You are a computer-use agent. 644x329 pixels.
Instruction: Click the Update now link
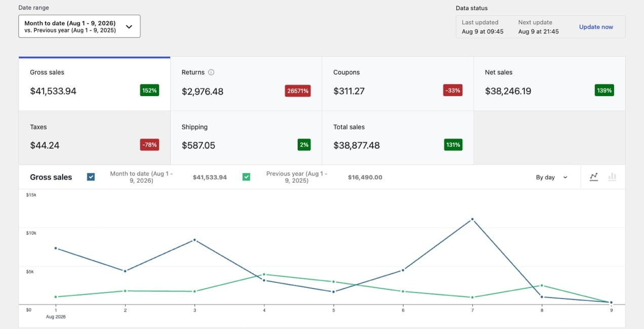(596, 27)
